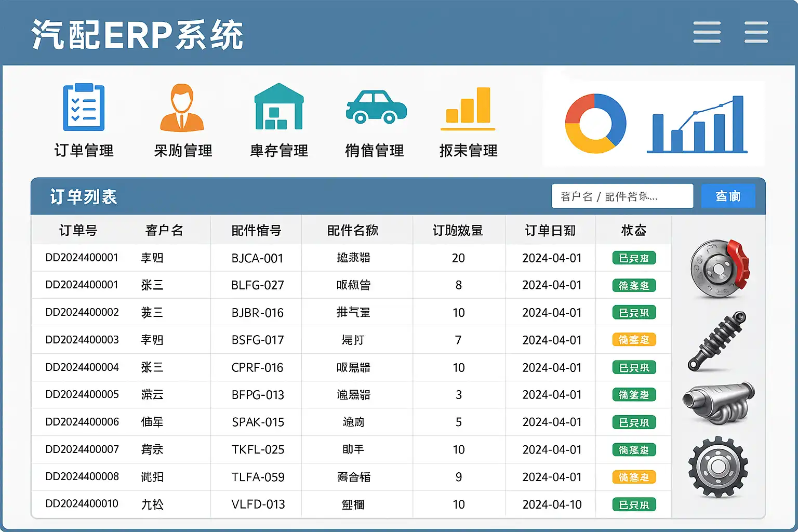
Task: Click the donut chart graphic
Action: [x=595, y=124]
